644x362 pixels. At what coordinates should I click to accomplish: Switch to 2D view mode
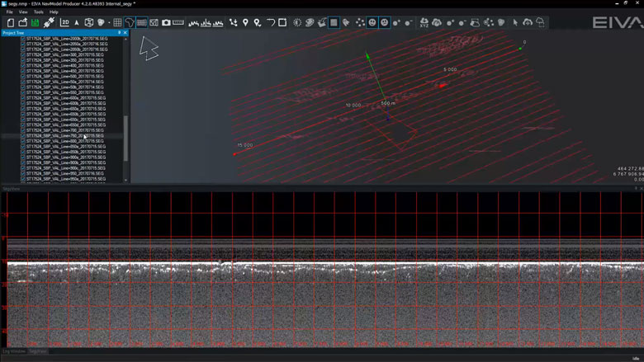65,22
